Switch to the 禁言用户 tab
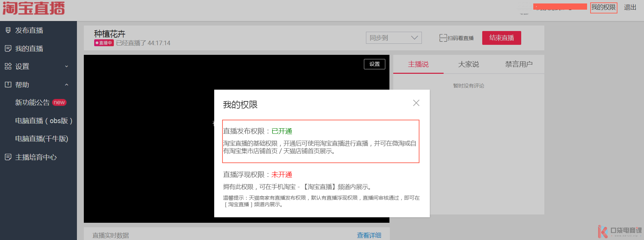The width and height of the screenshot is (644, 240). 518,64
